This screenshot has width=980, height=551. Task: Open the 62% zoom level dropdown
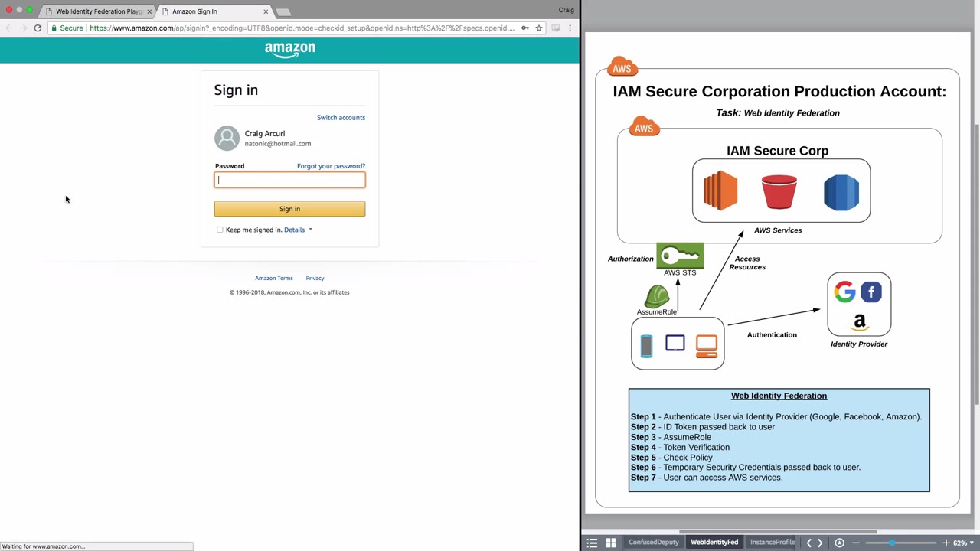962,543
